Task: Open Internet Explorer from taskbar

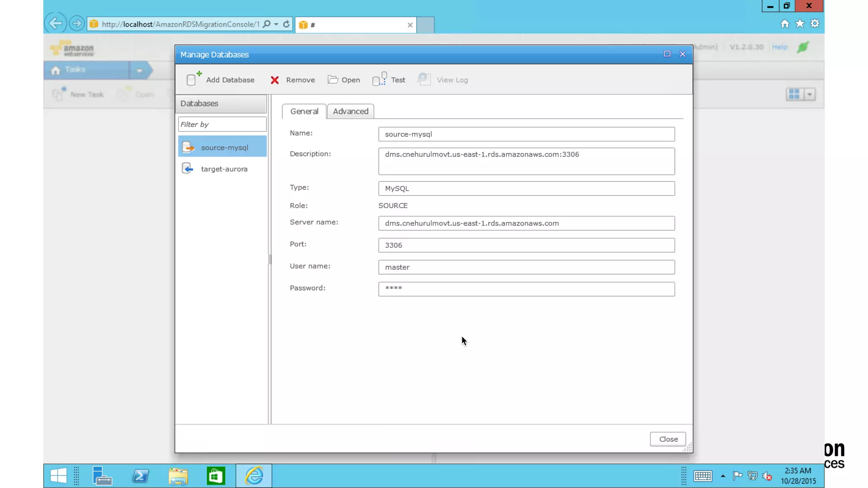Action: click(254, 476)
